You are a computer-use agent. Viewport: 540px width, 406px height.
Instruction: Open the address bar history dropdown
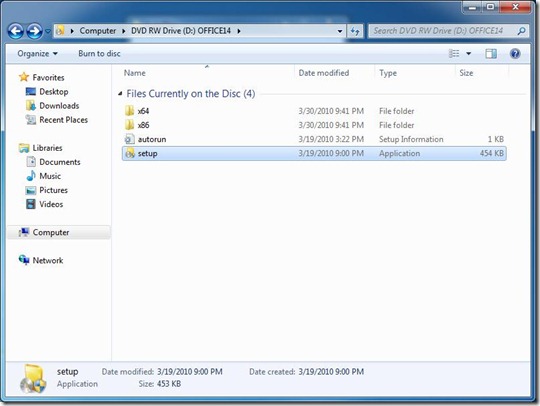click(x=340, y=31)
